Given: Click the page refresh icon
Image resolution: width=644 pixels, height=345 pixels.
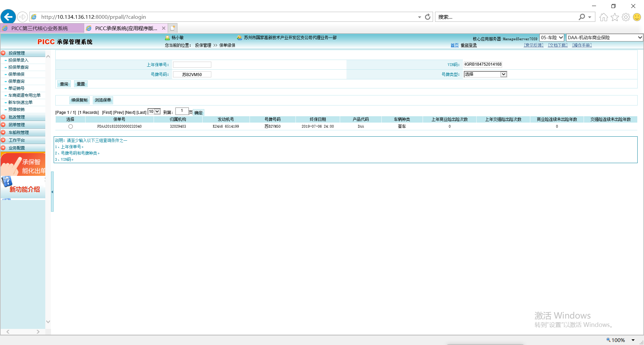Looking at the screenshot, I should tap(428, 17).
